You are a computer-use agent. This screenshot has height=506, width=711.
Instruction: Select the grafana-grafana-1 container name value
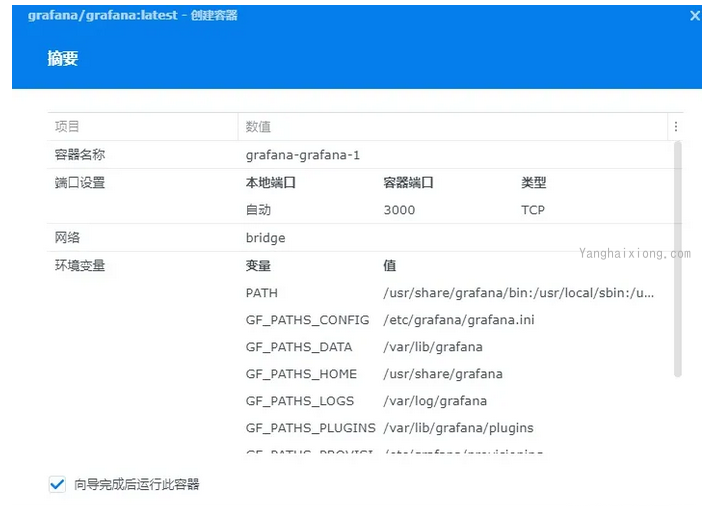pyautogui.click(x=303, y=155)
